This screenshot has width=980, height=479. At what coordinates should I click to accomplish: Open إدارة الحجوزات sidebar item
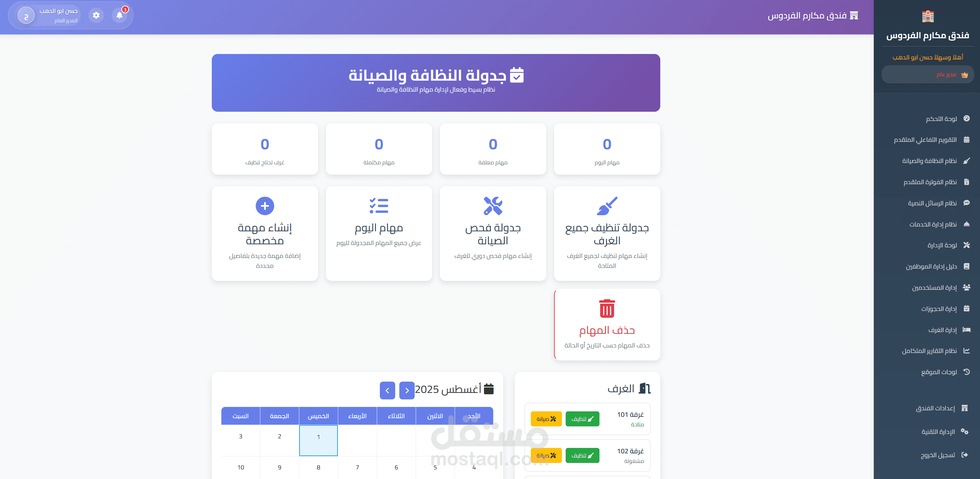point(939,309)
